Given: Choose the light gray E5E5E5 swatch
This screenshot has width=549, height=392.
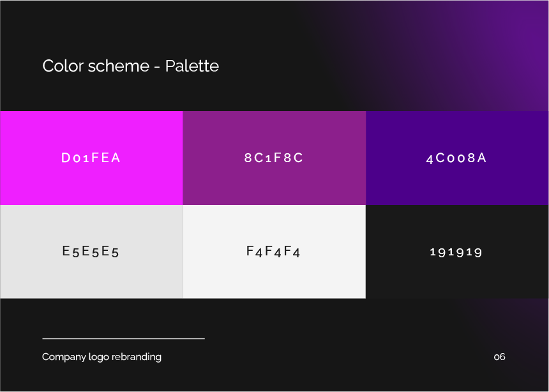Looking at the screenshot, I should pyautogui.click(x=91, y=252).
